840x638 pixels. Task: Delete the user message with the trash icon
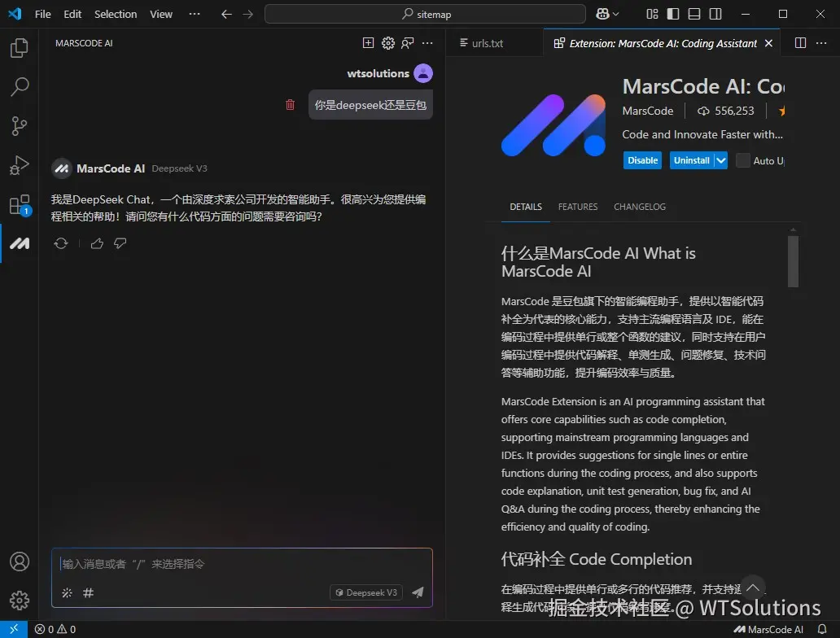[291, 104]
